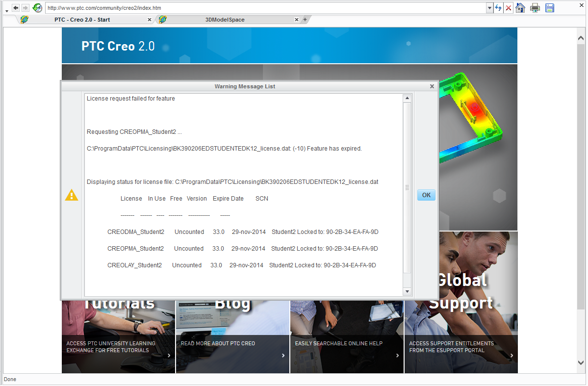
Task: Open the small dropdown arrow before the back button
Action: coord(7,11)
